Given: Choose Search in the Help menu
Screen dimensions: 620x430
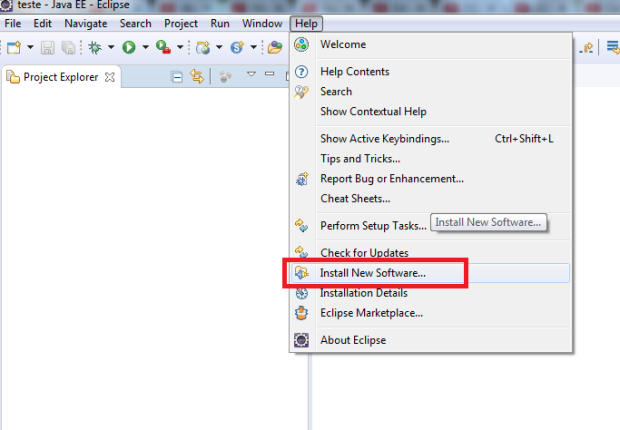Looking at the screenshot, I should [x=431, y=91].
